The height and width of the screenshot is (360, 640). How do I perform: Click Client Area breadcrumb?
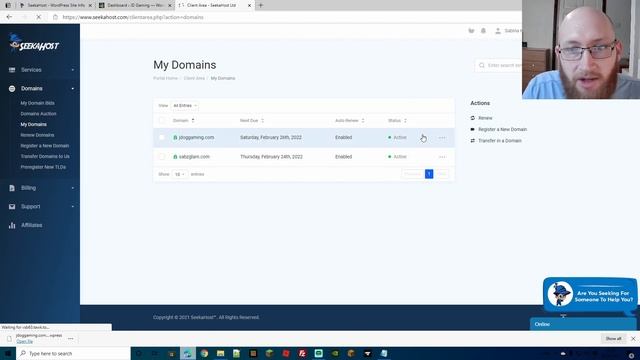(x=194, y=78)
